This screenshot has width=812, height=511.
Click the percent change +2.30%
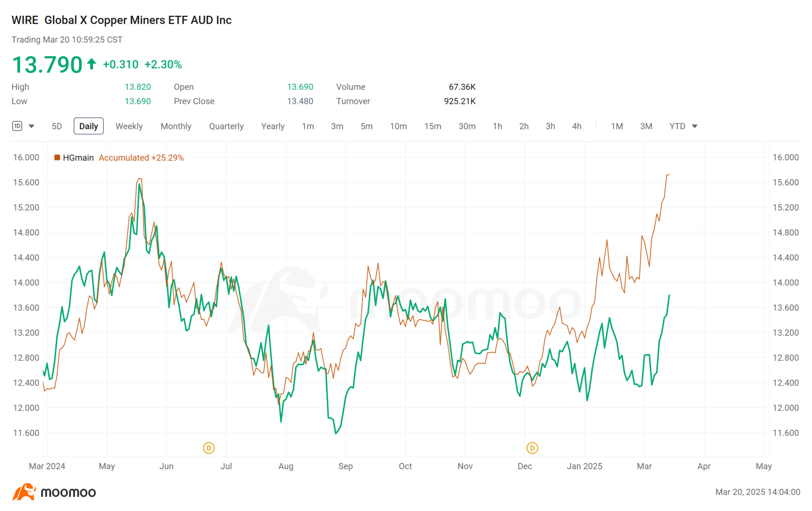(163, 64)
